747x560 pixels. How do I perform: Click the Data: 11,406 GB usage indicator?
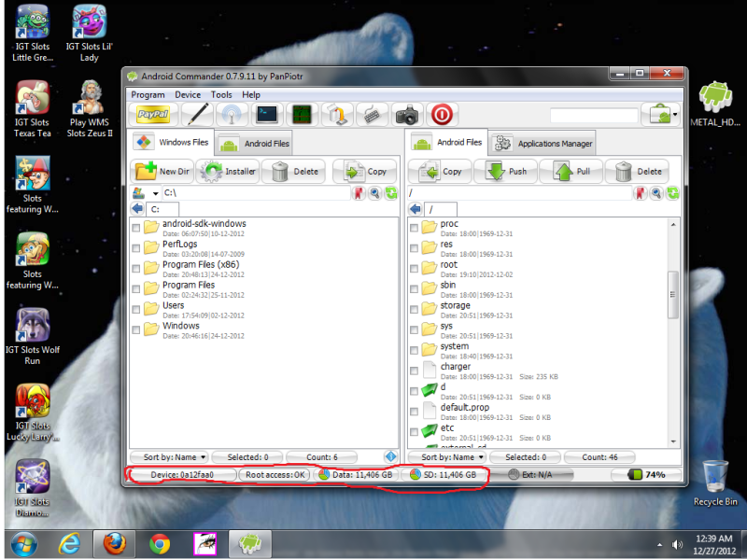(x=355, y=475)
